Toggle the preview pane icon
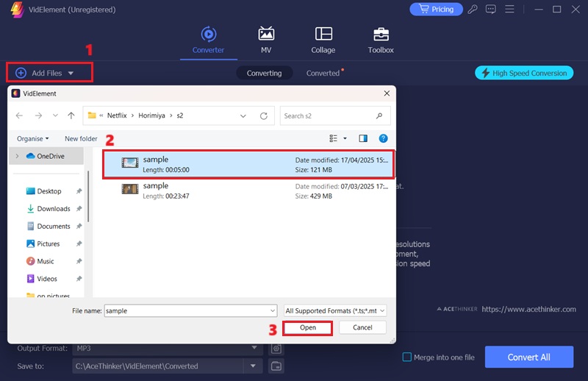 click(362, 138)
